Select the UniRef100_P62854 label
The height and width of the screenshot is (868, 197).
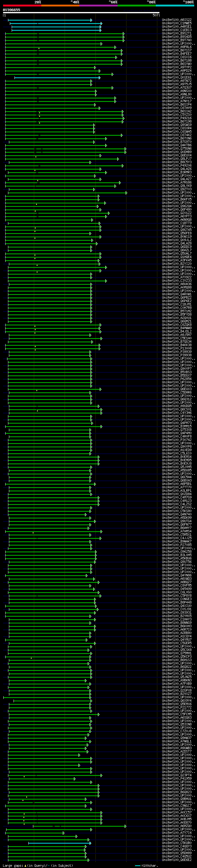pyautogui.click(x=177, y=379)
